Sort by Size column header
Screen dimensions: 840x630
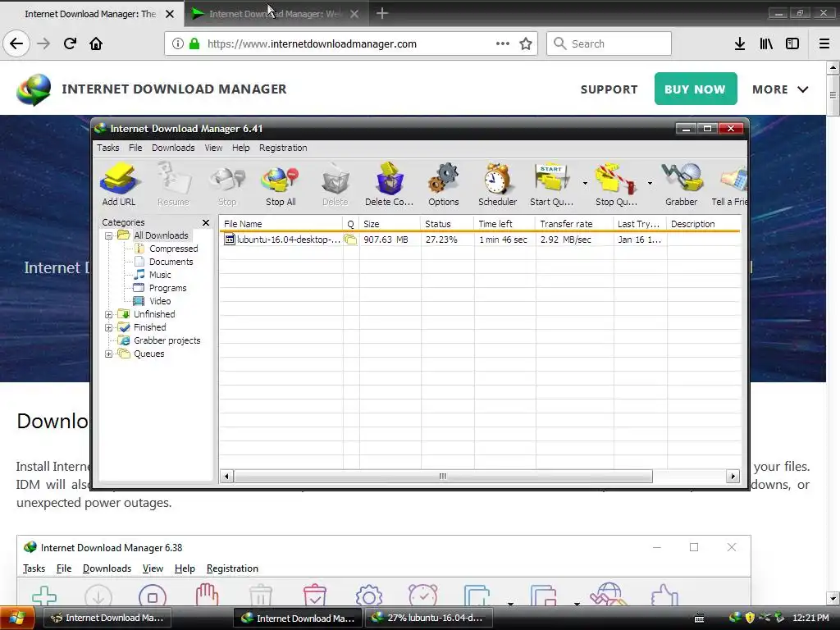(390, 224)
